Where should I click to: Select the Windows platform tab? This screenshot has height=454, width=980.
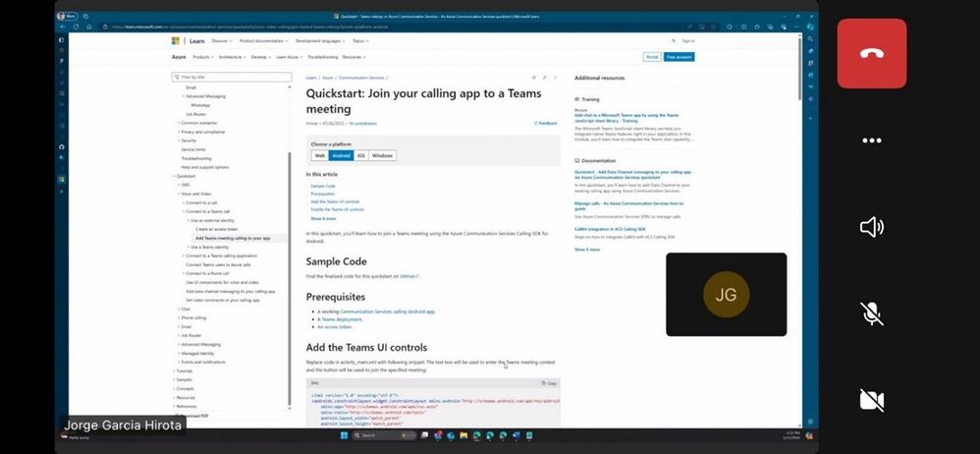pyautogui.click(x=382, y=155)
